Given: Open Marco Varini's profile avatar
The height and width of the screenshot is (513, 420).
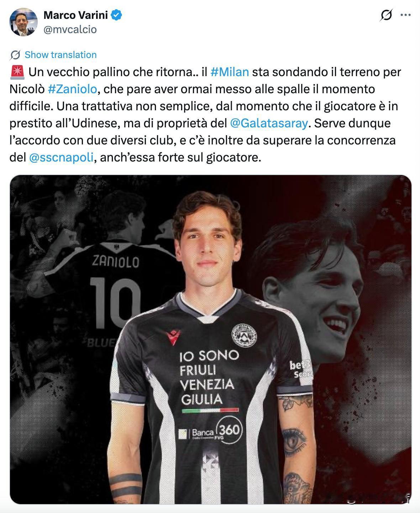Looking at the screenshot, I should pyautogui.click(x=23, y=22).
